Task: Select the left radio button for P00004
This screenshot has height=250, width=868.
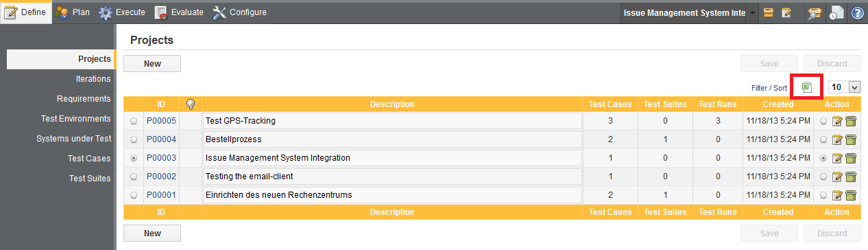Action: [134, 139]
